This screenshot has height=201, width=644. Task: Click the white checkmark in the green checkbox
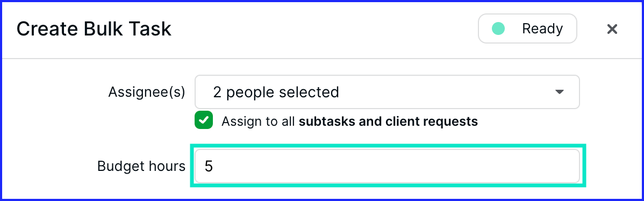[x=204, y=120]
